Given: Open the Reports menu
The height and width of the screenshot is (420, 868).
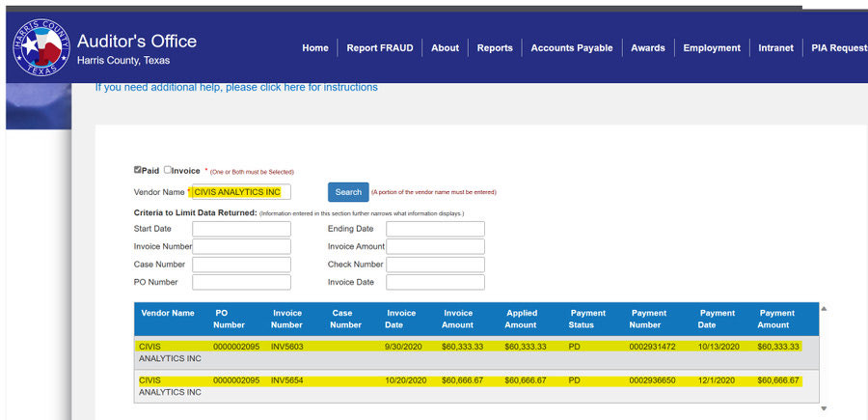Looking at the screenshot, I should (495, 48).
